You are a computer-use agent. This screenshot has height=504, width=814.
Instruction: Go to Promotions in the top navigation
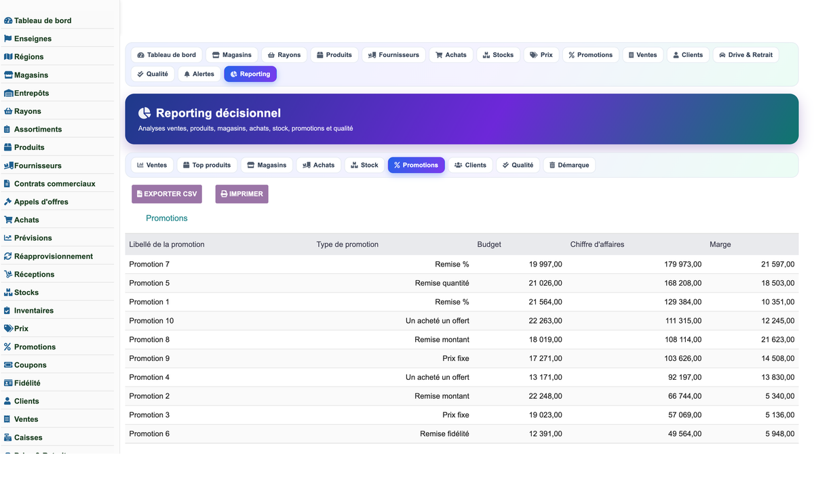591,55
